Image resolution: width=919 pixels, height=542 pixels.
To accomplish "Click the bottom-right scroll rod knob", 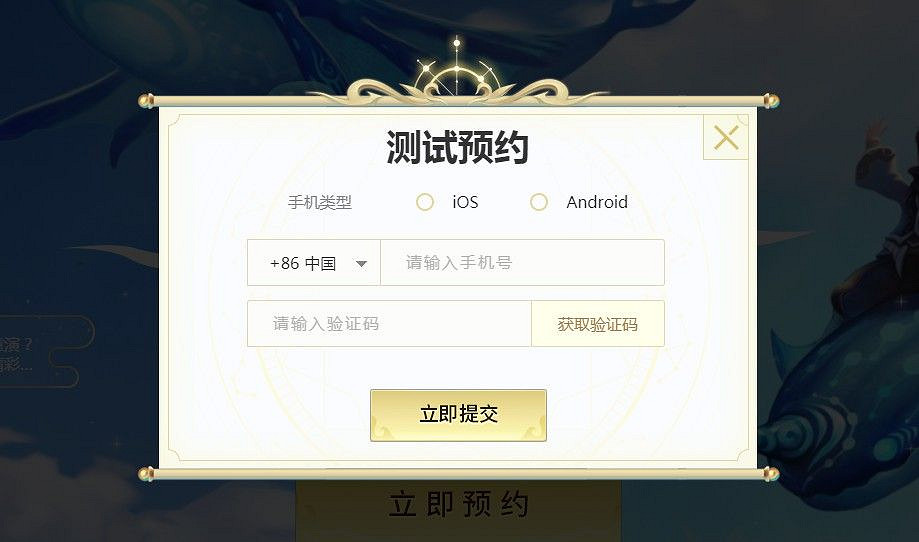I will pyautogui.click(x=771, y=473).
